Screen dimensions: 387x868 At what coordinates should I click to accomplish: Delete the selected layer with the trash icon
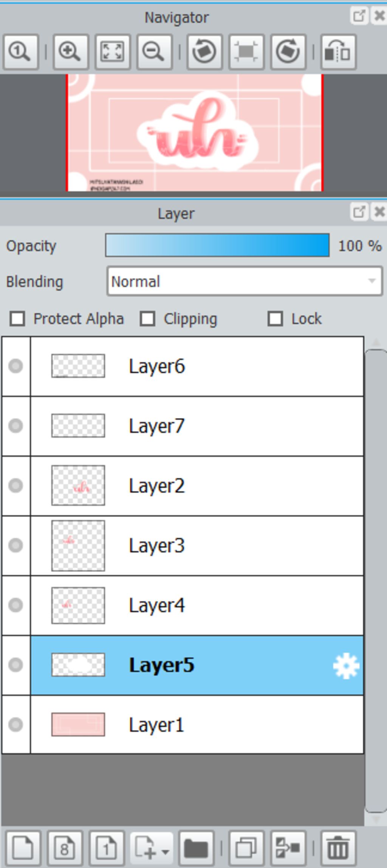[x=338, y=849]
